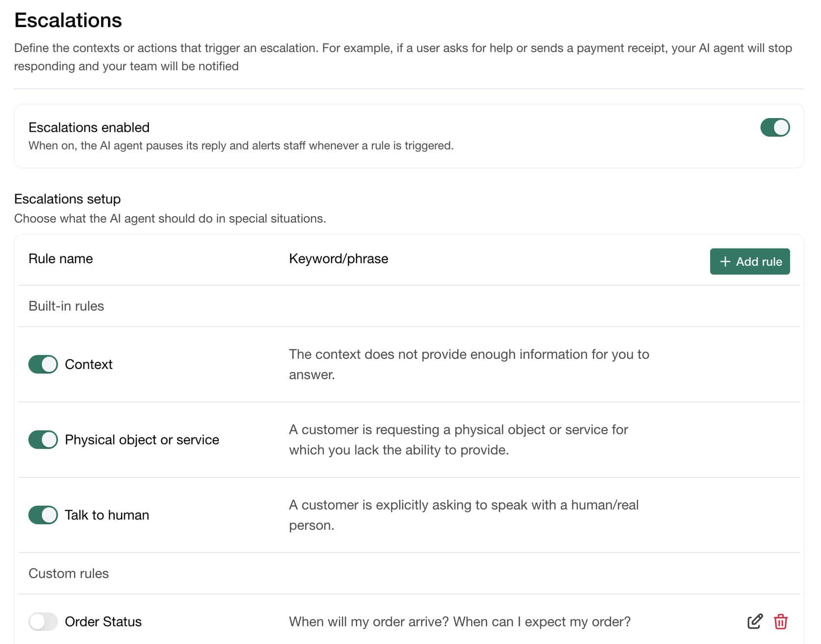Switch off the Talk to human rule
Viewport: 821px width, 644px height.
pyautogui.click(x=43, y=515)
